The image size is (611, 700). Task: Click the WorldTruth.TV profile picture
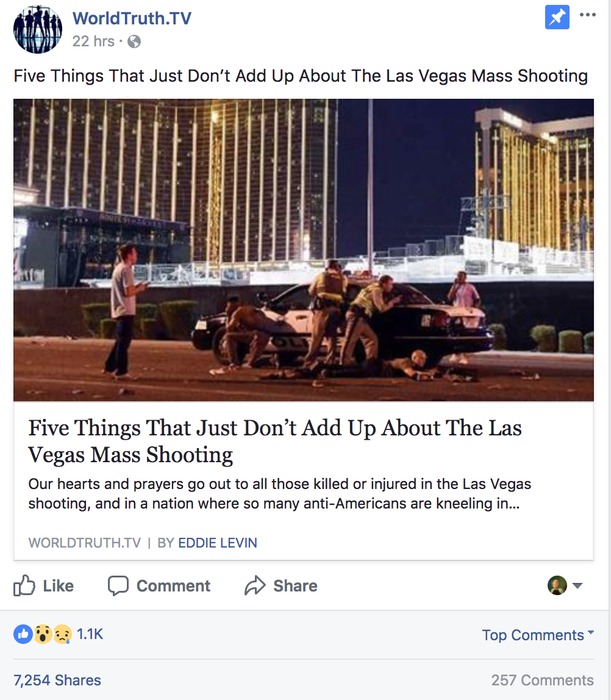click(38, 29)
